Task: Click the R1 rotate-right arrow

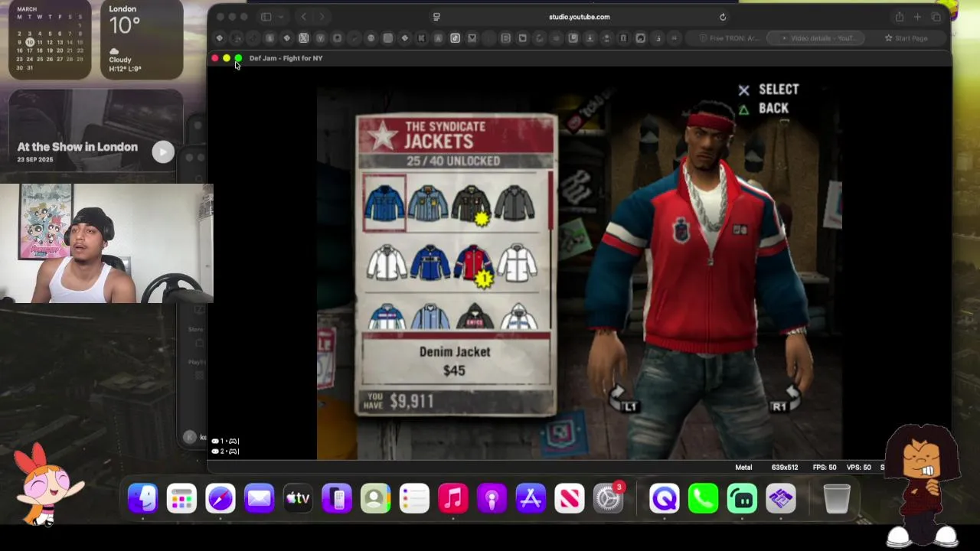Action: pos(786,399)
